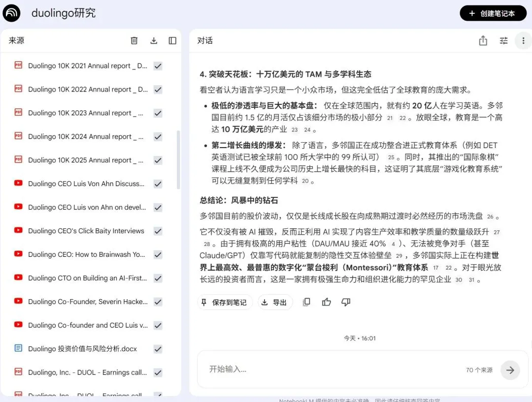
Task: Toggle checkbox for DUOL Earnings call source
Action: (158, 372)
